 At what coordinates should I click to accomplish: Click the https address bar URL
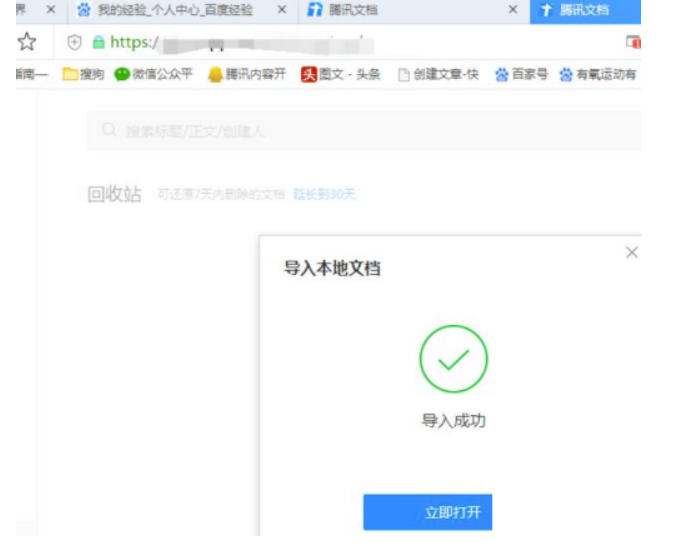point(243,43)
